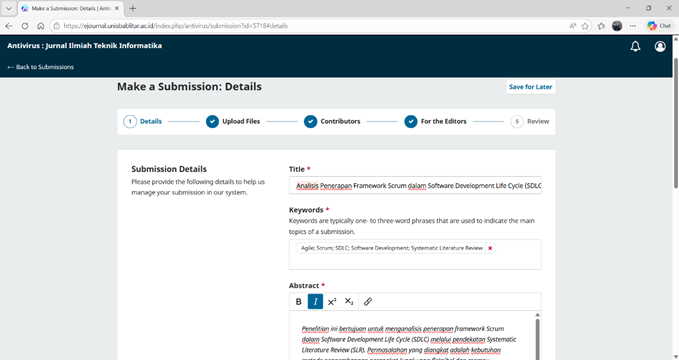Click in the Abstract text area
The width and height of the screenshot is (679, 360).
(411, 336)
